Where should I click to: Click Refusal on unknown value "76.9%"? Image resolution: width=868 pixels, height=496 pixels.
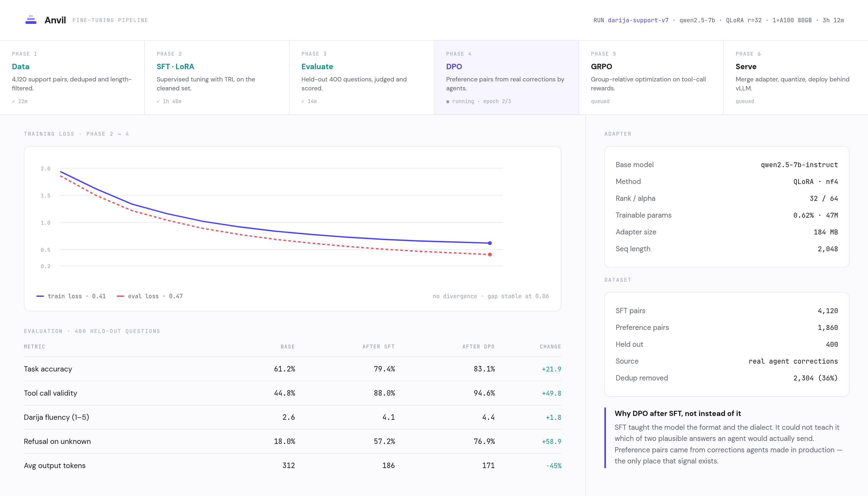coord(484,441)
